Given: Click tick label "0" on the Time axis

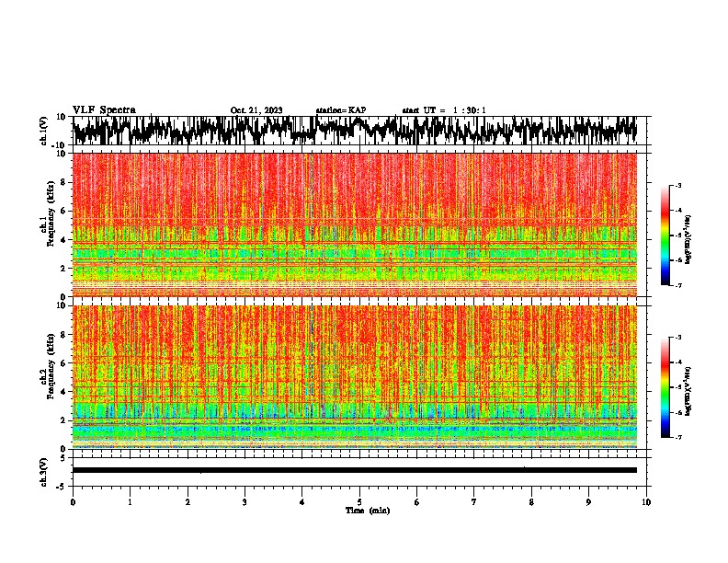Looking at the screenshot, I should (73, 502).
